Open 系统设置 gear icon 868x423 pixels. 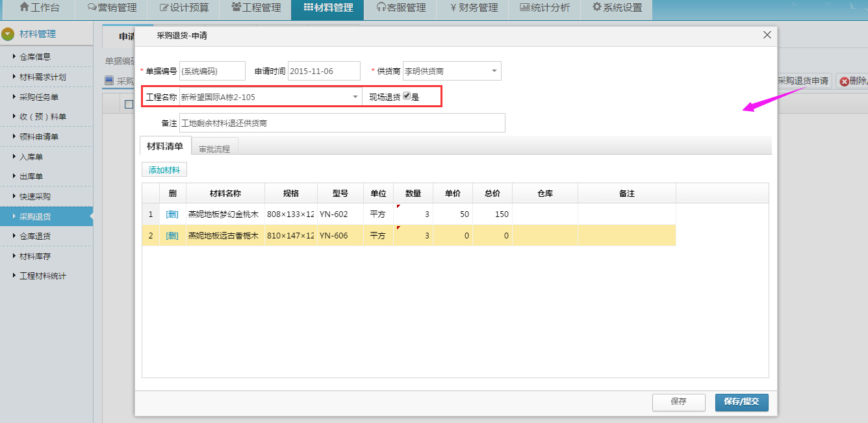click(596, 8)
